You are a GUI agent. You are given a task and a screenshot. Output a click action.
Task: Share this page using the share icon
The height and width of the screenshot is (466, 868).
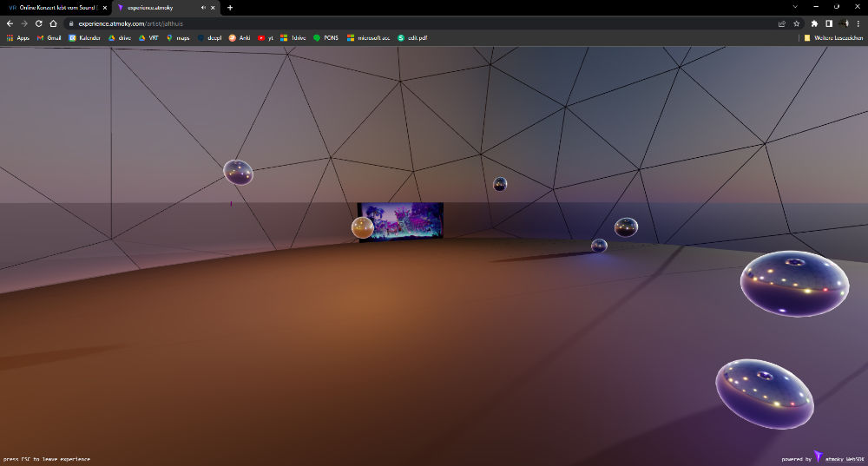pyautogui.click(x=782, y=23)
